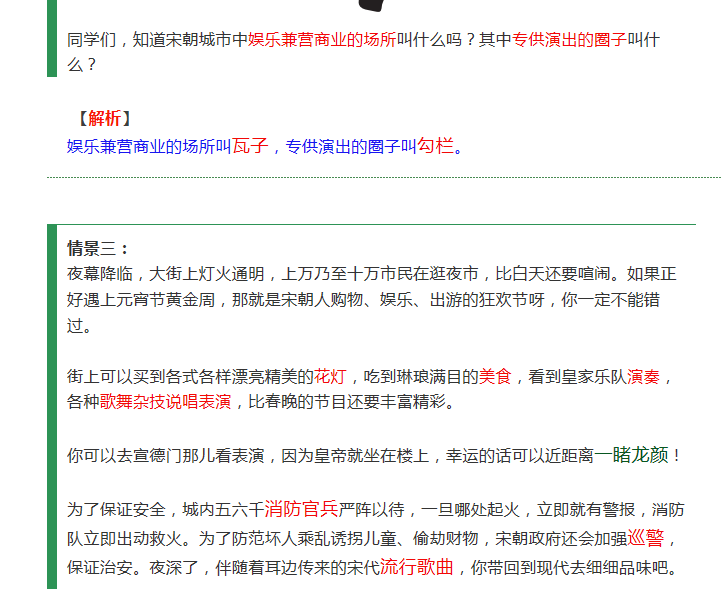Click the blue text 专供演出的圈子叫
The image size is (722, 589).
(351, 146)
